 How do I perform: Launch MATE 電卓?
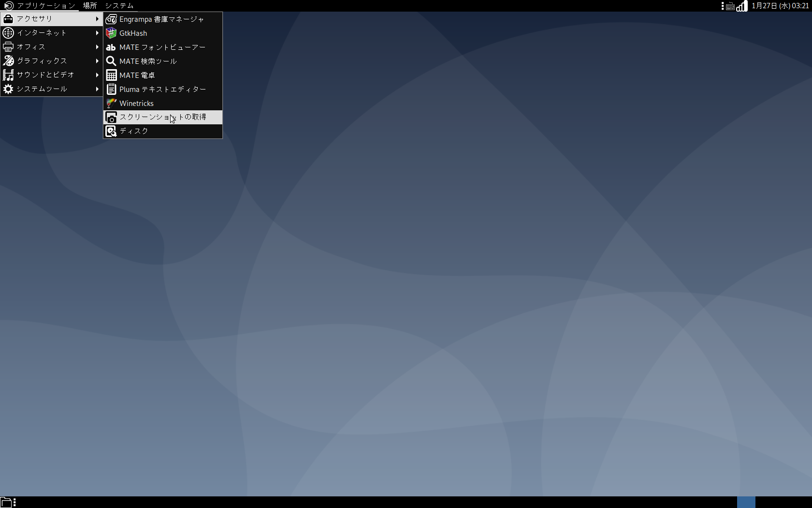pyautogui.click(x=163, y=75)
